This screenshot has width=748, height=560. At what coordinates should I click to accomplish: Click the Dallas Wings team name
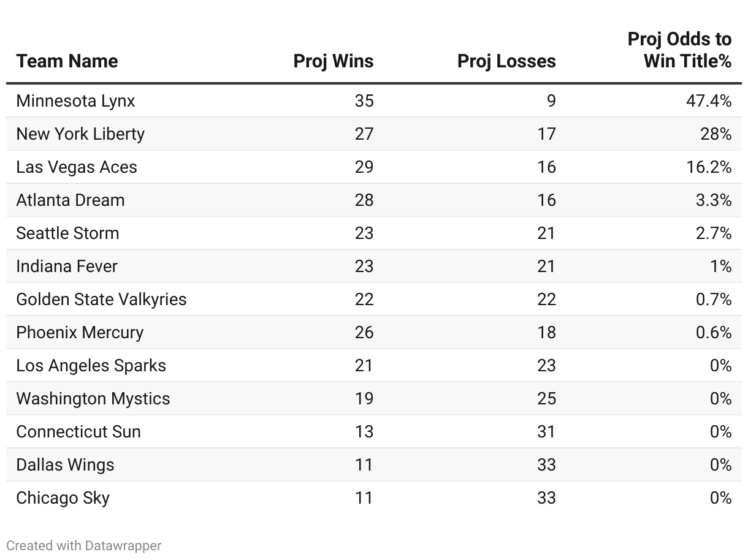[65, 464]
